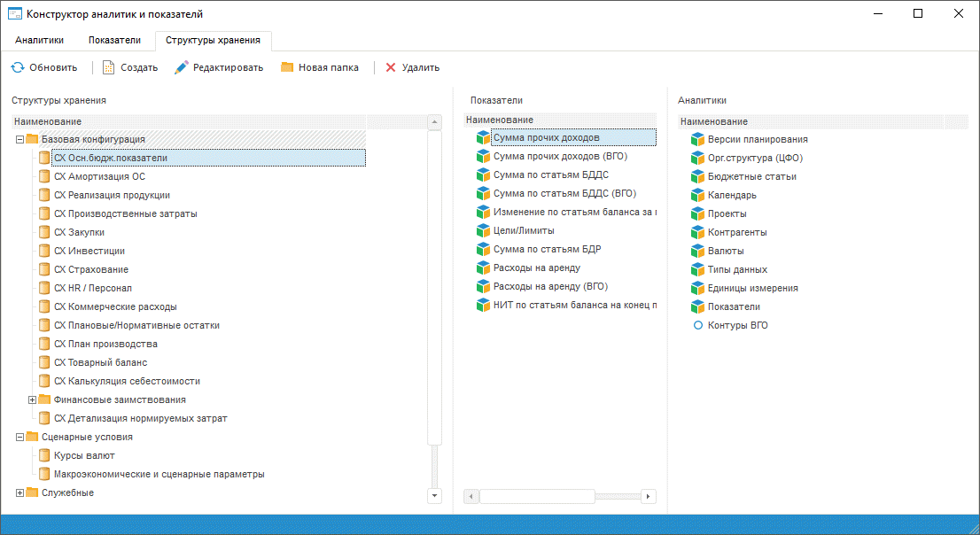The width and height of the screenshot is (980, 535).
Task: Click cube icon next to Календарь
Action: (697, 195)
